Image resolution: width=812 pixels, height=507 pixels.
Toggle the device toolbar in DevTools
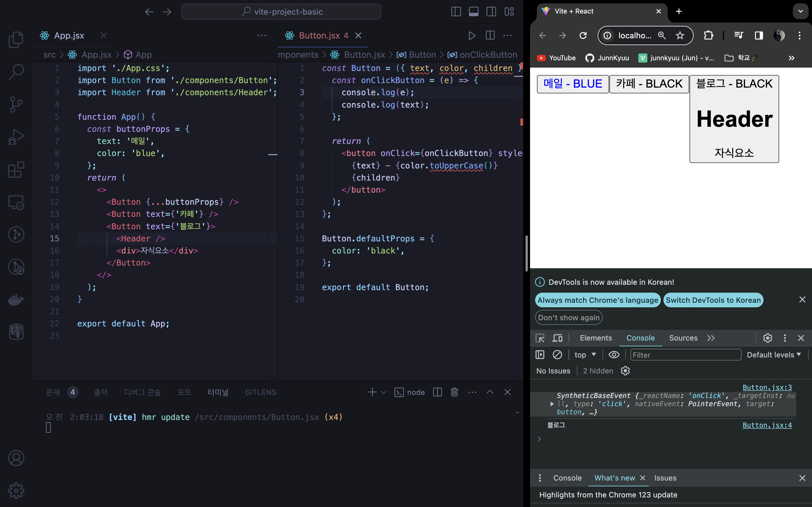[x=557, y=338]
